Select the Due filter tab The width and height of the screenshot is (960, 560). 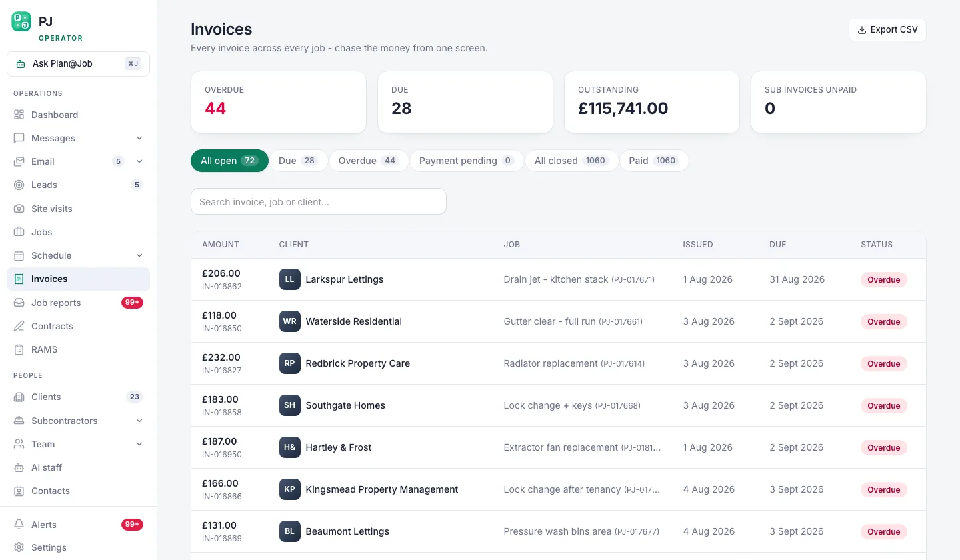click(x=298, y=161)
